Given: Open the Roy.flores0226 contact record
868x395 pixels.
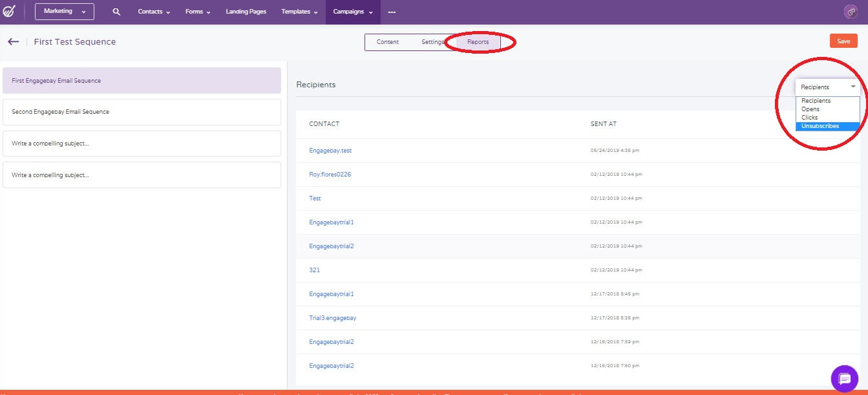Looking at the screenshot, I should (330, 174).
